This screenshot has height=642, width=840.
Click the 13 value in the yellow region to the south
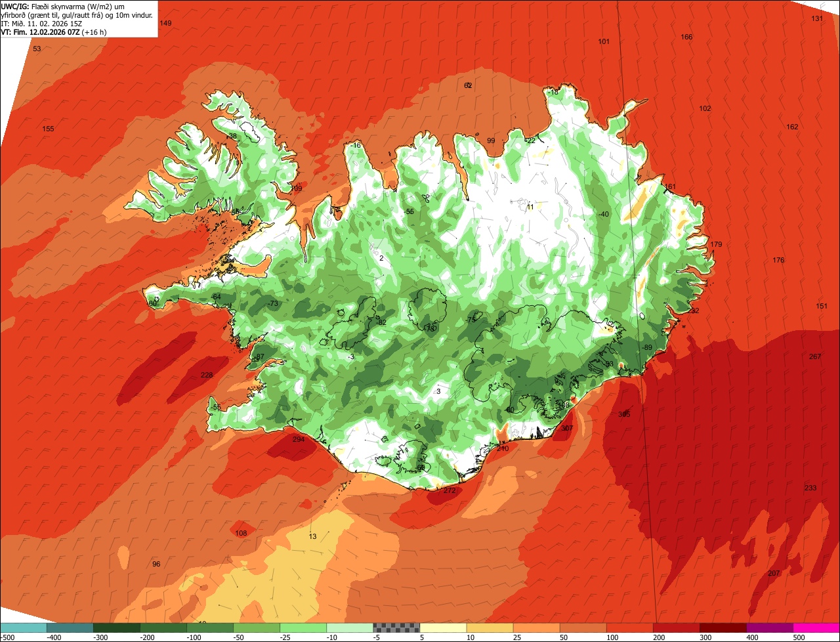[x=312, y=536]
